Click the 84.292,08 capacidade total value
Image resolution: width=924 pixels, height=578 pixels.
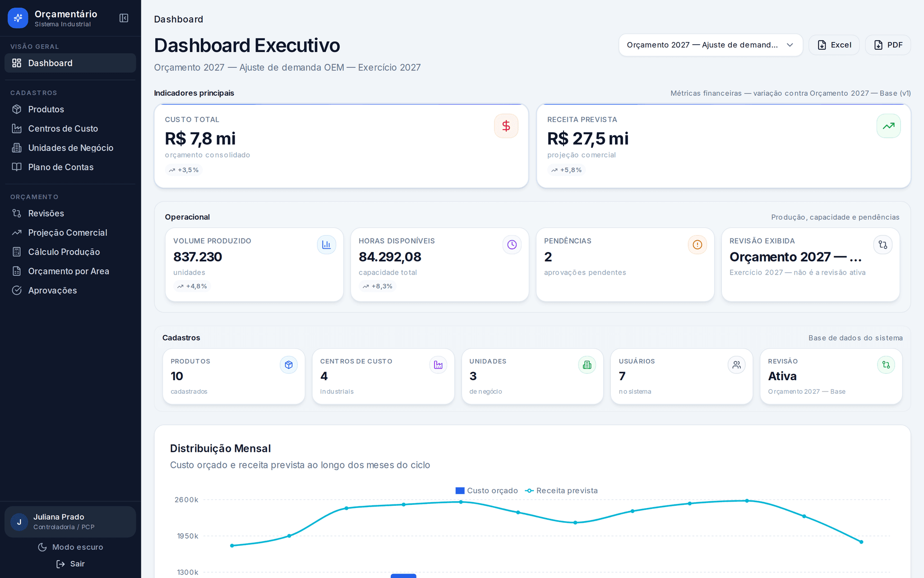point(390,257)
